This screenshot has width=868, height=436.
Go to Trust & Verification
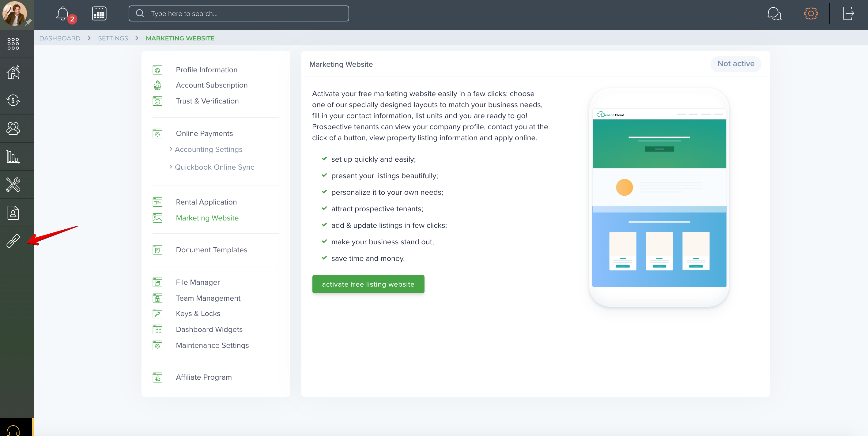point(207,101)
